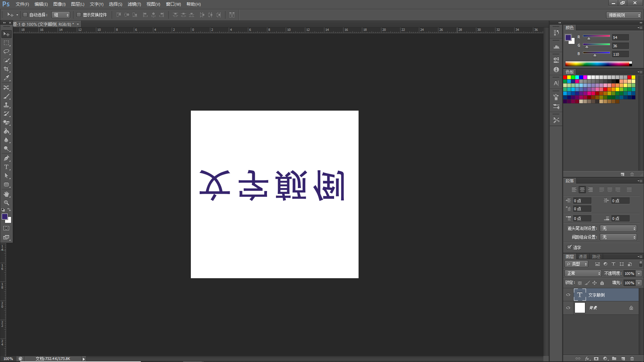Select the 文字颠倒 layer thumbnail
Image resolution: width=644 pixels, height=362 pixels.
580,295
